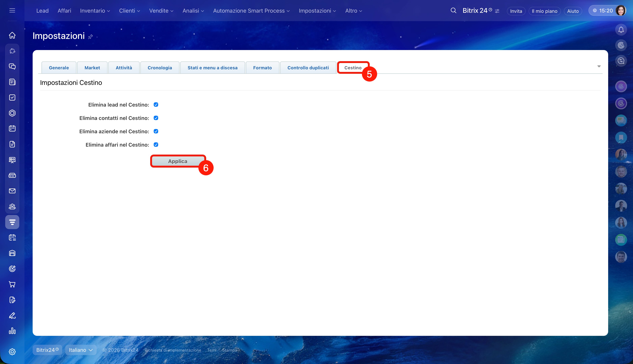The height and width of the screenshot is (364, 633).
Task: Click the Applica button
Action: pos(178,161)
